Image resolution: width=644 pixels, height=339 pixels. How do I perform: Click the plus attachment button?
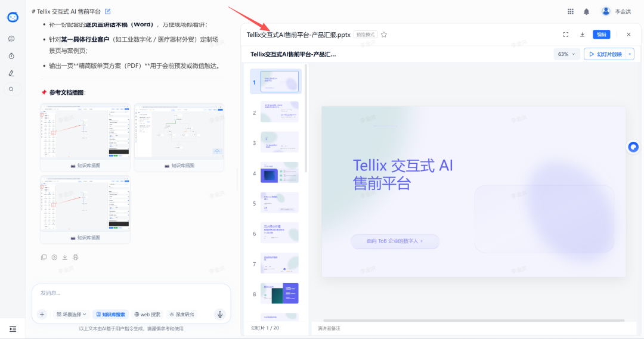42,315
